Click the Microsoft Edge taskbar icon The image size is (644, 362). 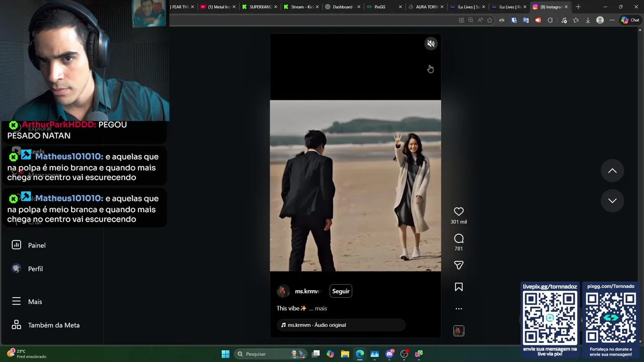[360, 354]
